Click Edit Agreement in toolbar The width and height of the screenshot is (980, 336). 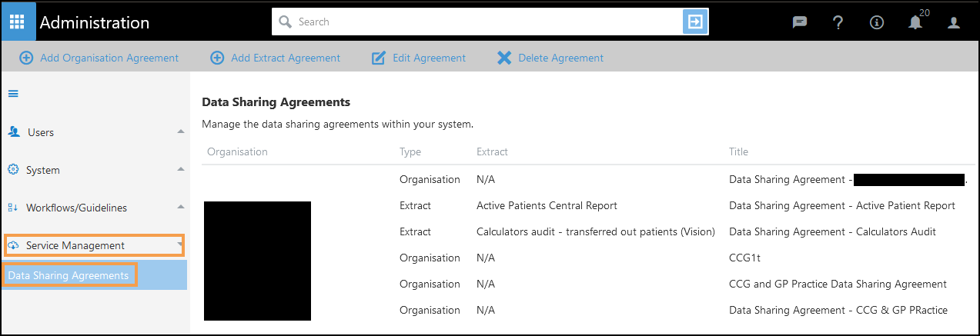pos(419,58)
